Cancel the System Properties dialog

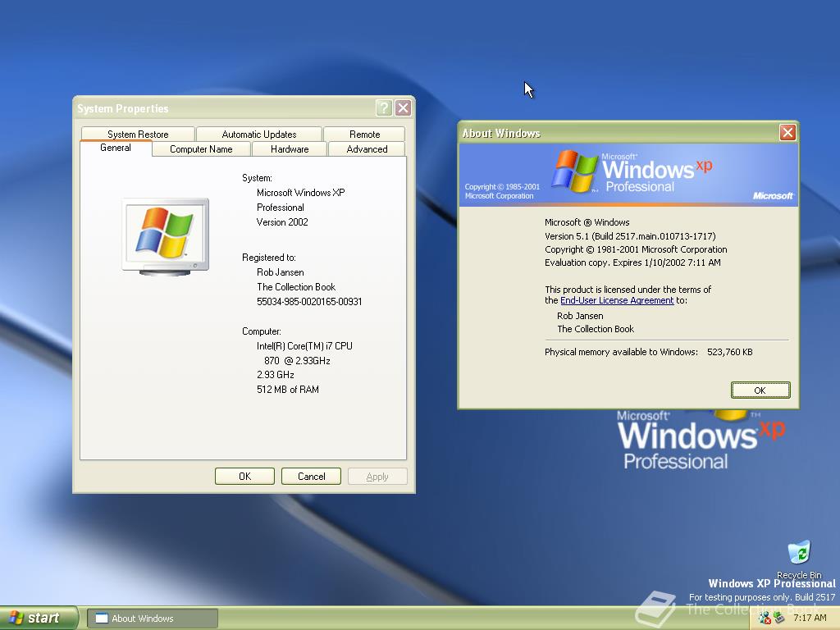(311, 477)
